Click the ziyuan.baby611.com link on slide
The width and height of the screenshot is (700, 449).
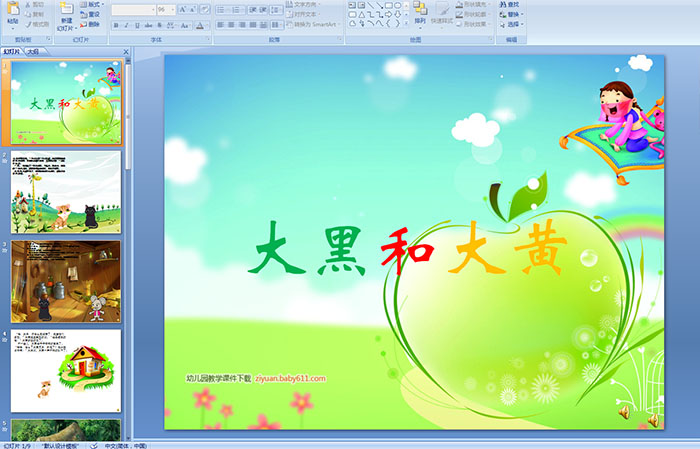coord(298,378)
